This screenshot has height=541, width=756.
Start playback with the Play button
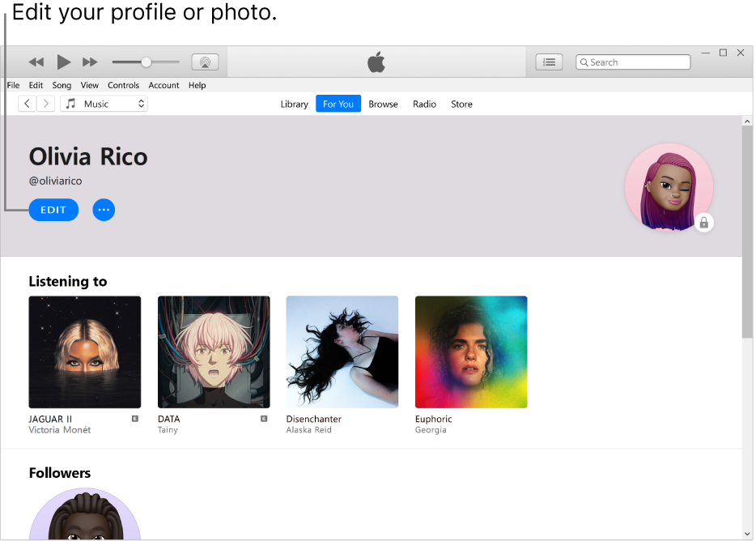point(64,62)
